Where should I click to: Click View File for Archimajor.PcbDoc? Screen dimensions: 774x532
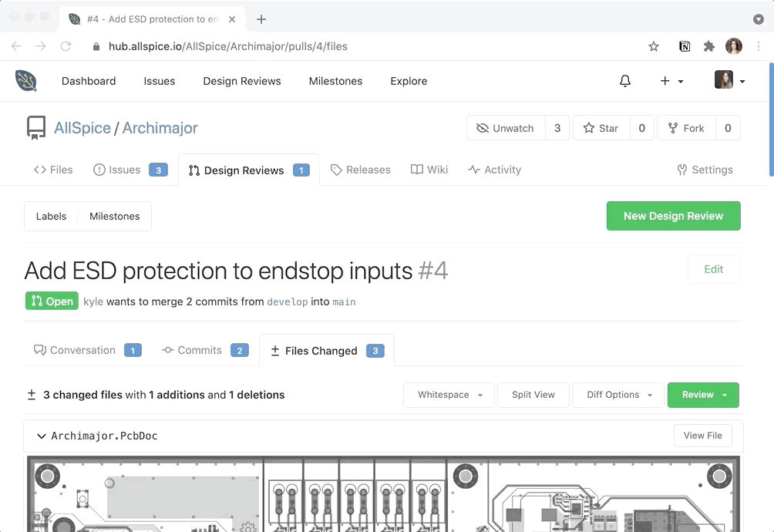pos(703,436)
